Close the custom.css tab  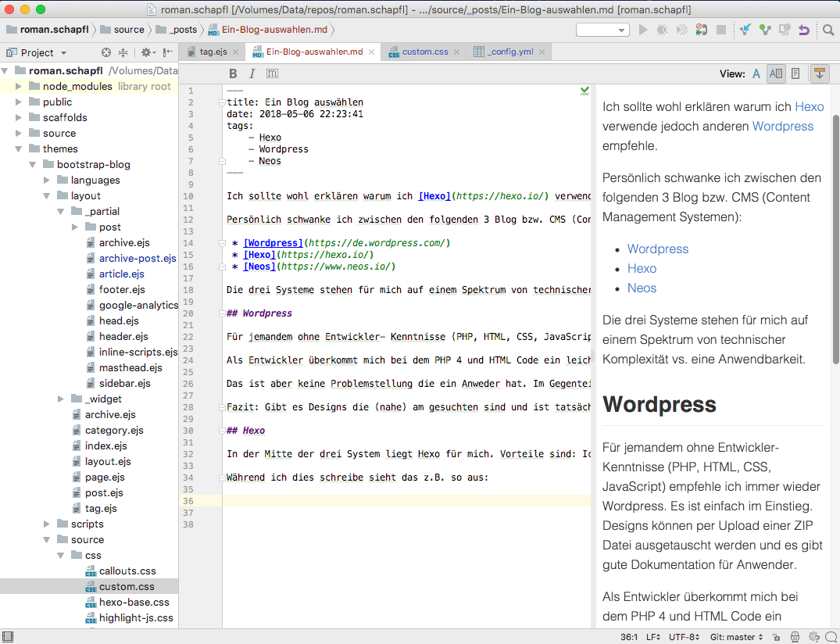coord(456,52)
